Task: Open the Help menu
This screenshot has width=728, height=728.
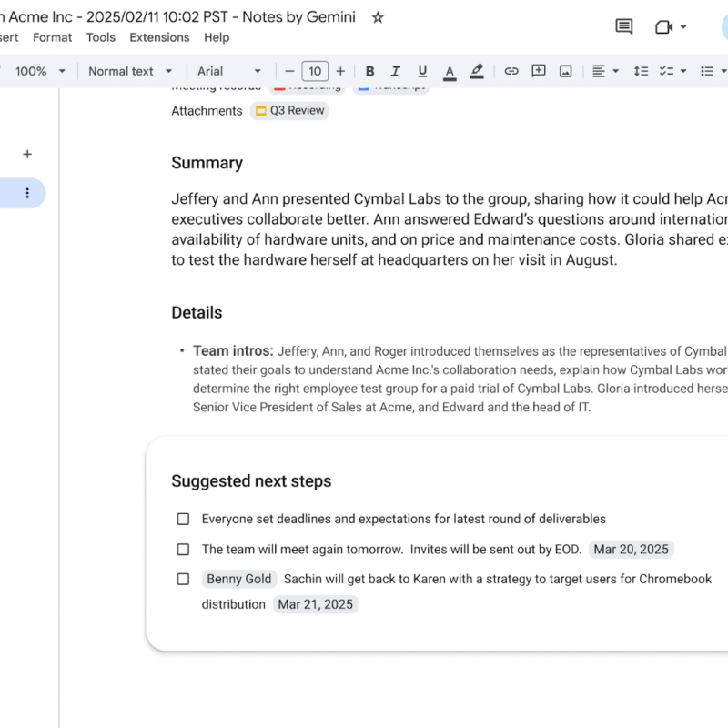Action: 217,37
